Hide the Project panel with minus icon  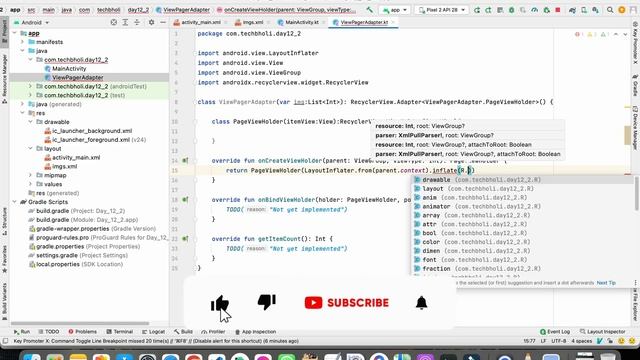click(163, 22)
